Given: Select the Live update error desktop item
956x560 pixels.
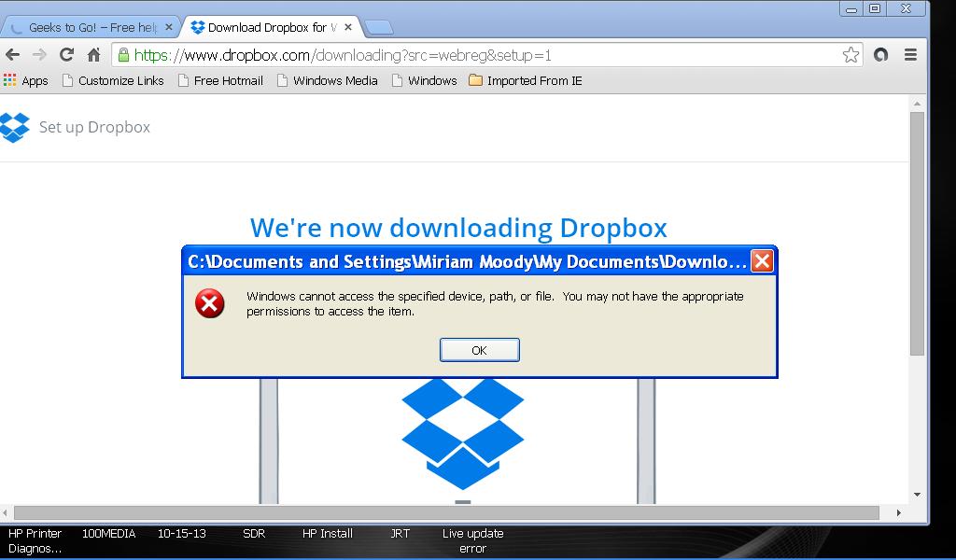Looking at the screenshot, I should [x=473, y=540].
